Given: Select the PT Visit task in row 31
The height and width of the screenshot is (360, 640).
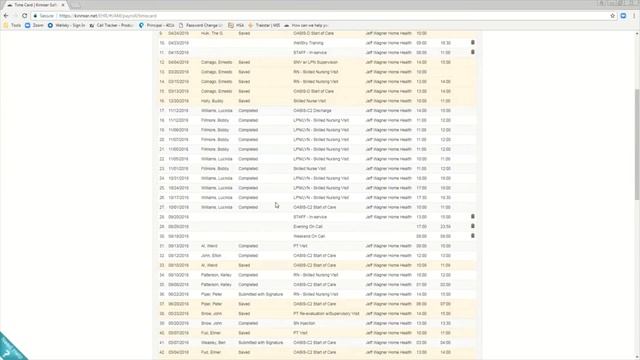Looking at the screenshot, I should tap(300, 246).
